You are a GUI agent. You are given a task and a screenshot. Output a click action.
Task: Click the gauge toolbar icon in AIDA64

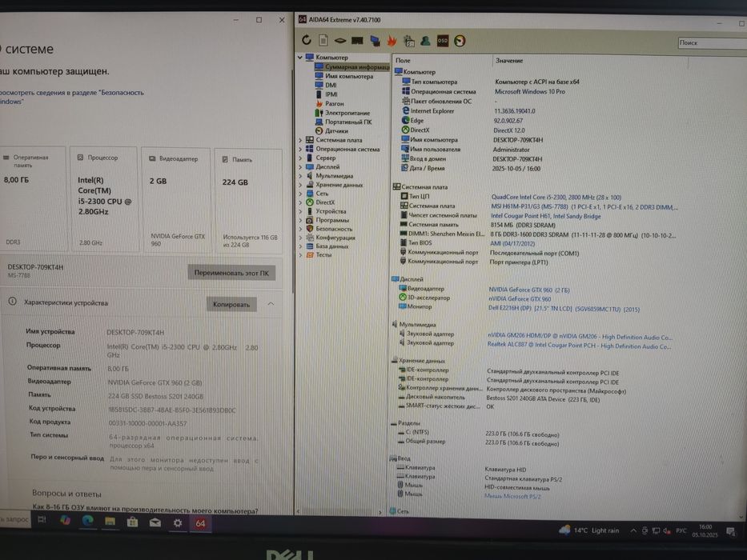460,41
